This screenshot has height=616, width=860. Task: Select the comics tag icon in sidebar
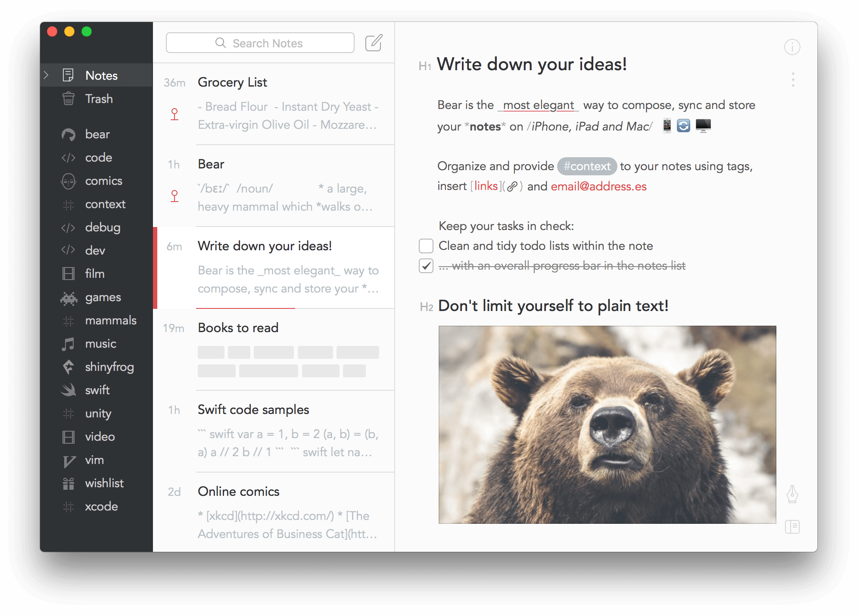[x=69, y=180]
